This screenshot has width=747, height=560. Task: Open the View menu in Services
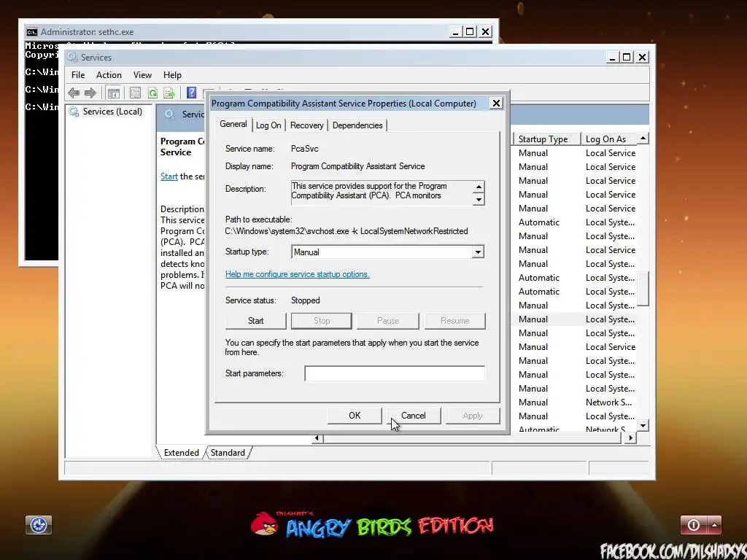(142, 75)
